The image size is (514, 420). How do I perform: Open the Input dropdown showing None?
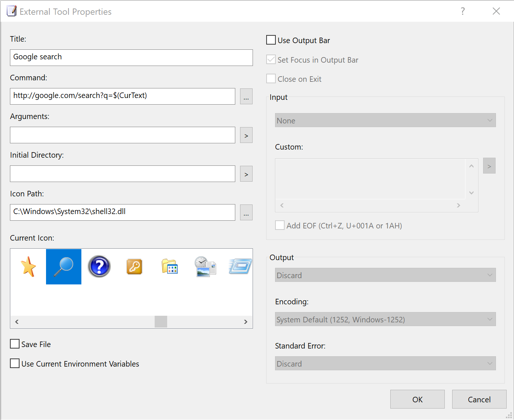(x=385, y=120)
